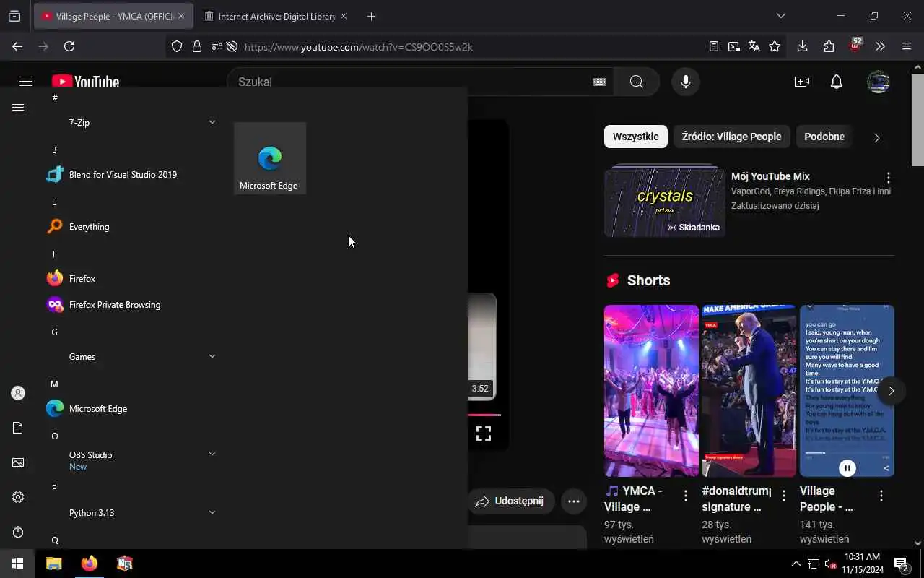Viewport: 924px width, 578px height.
Task: Open the third pinned taskbar app
Action: point(125,564)
